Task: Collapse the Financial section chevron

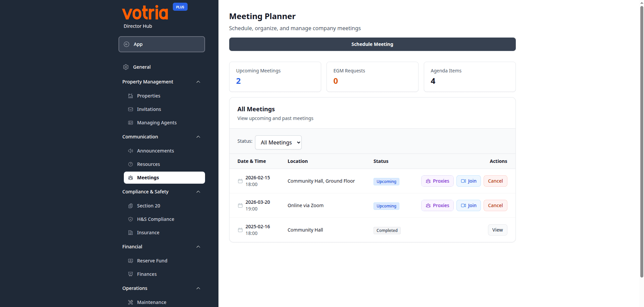Action: (198, 247)
